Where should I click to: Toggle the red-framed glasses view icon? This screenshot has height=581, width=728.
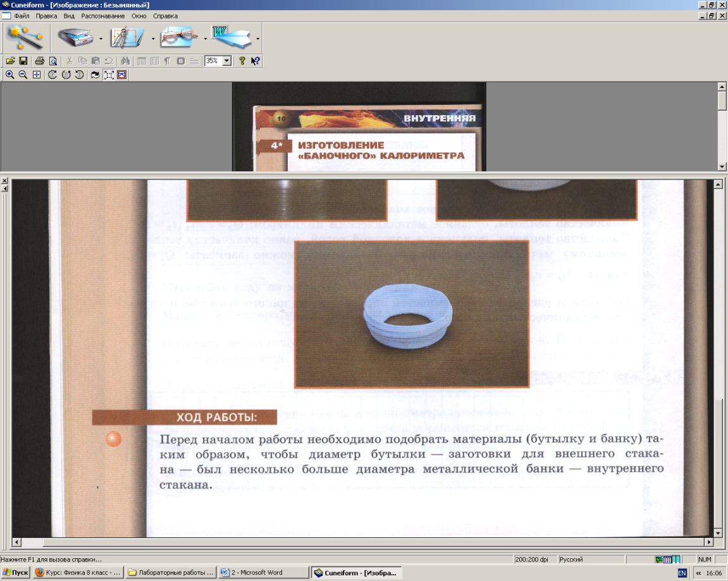121,75
